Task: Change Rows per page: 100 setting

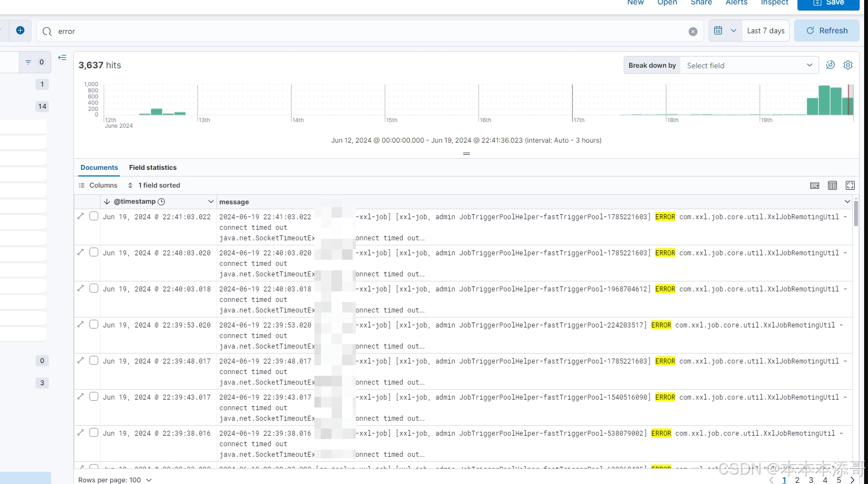Action: tap(115, 480)
